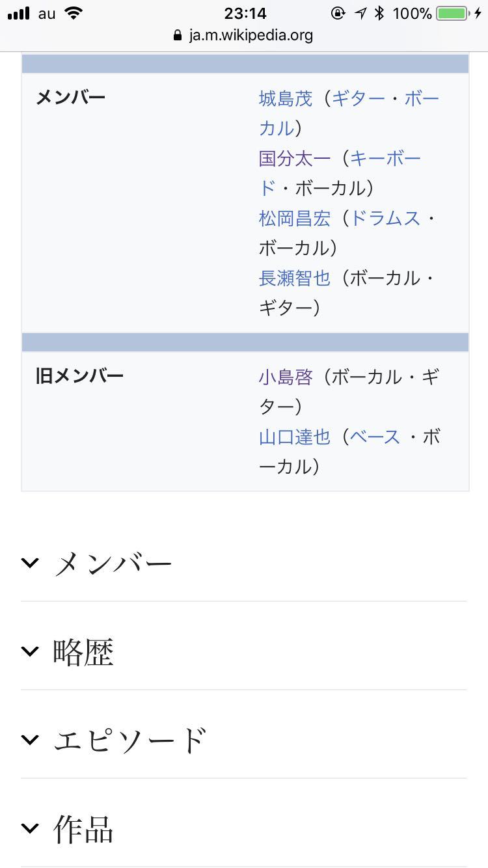
Task: Follow the ギター link beside 城島茂
Action: (x=359, y=99)
